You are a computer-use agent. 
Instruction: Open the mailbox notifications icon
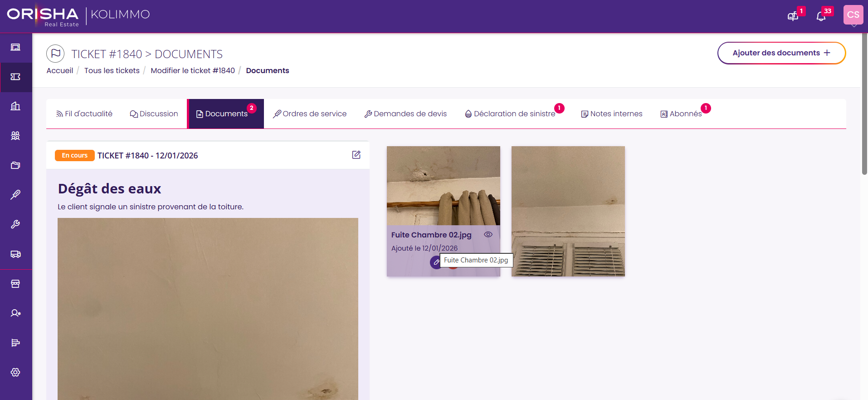tap(793, 17)
